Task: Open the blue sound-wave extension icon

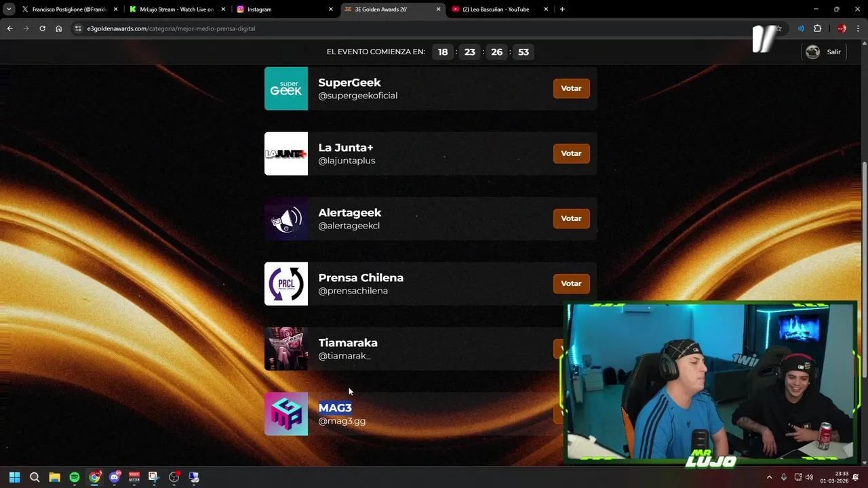Action: click(x=801, y=28)
